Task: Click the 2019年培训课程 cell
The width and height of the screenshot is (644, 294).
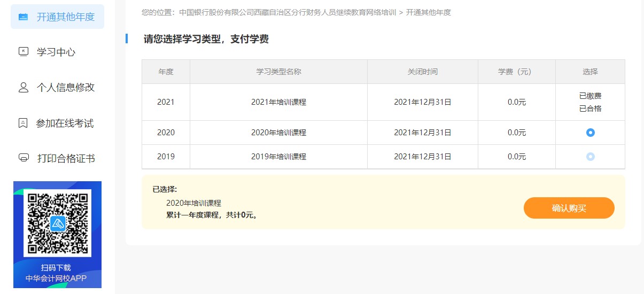Action: [x=278, y=157]
